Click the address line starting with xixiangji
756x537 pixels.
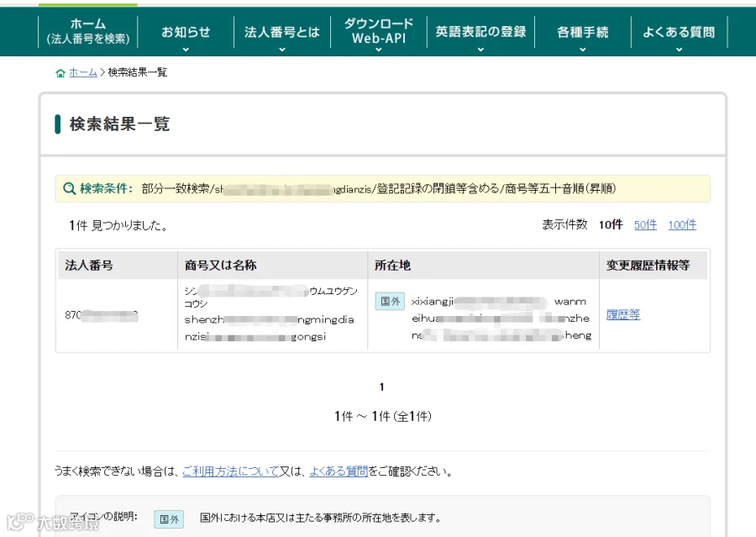[x=498, y=302]
